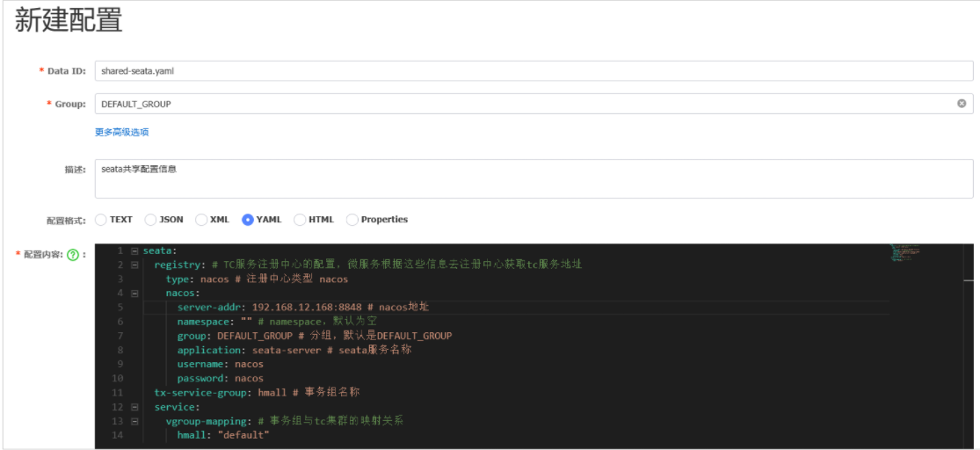Image resolution: width=980 pixels, height=450 pixels.
Task: Click line number 14 in the gutter
Action: (x=118, y=435)
